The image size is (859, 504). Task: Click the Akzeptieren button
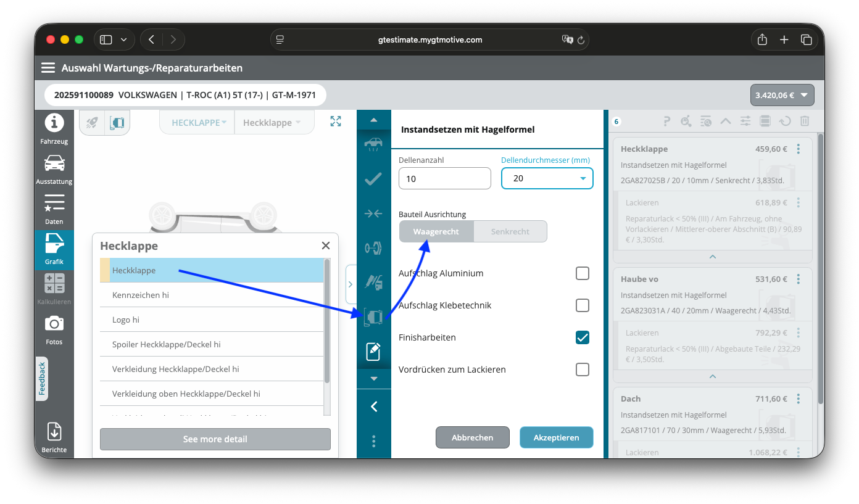[x=557, y=437]
